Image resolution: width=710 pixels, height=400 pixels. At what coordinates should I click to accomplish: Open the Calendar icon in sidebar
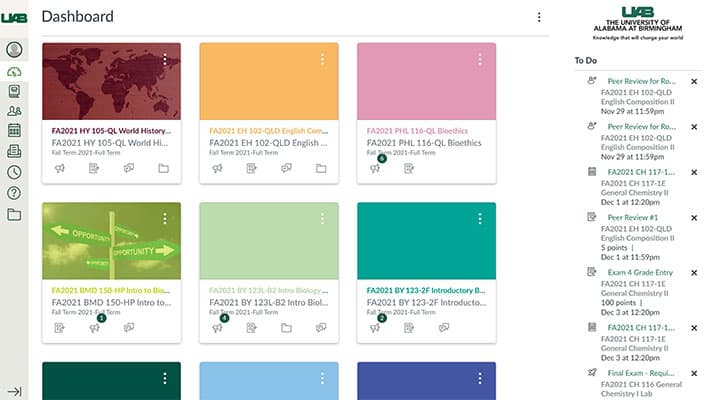click(x=14, y=130)
